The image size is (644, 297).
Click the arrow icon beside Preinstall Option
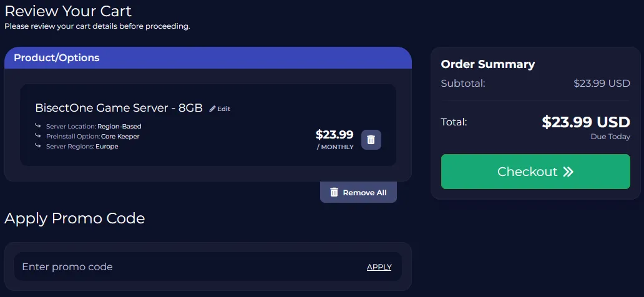[38, 137]
